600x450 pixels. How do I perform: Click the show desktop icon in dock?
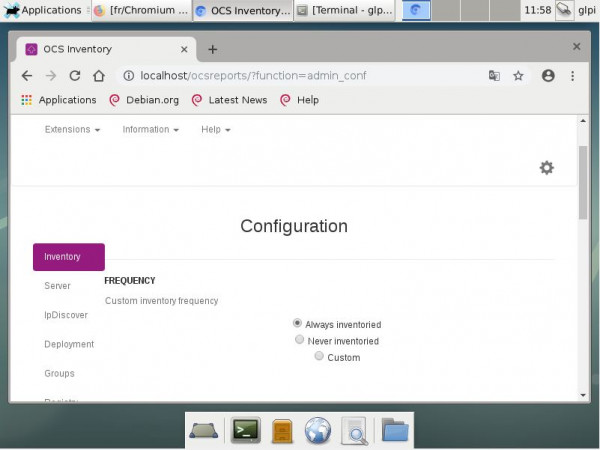click(204, 430)
